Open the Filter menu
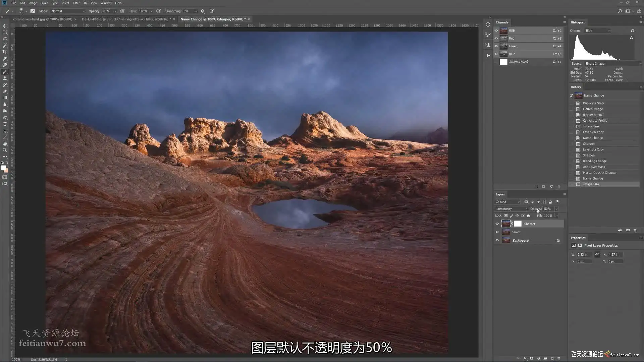Image resolution: width=644 pixels, height=362 pixels. pos(76,3)
